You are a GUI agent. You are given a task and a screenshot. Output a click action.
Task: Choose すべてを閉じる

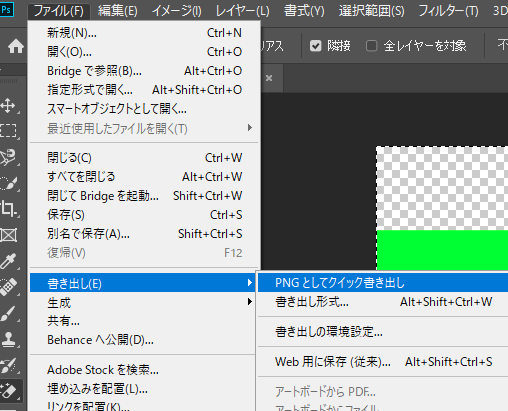[x=144, y=177]
